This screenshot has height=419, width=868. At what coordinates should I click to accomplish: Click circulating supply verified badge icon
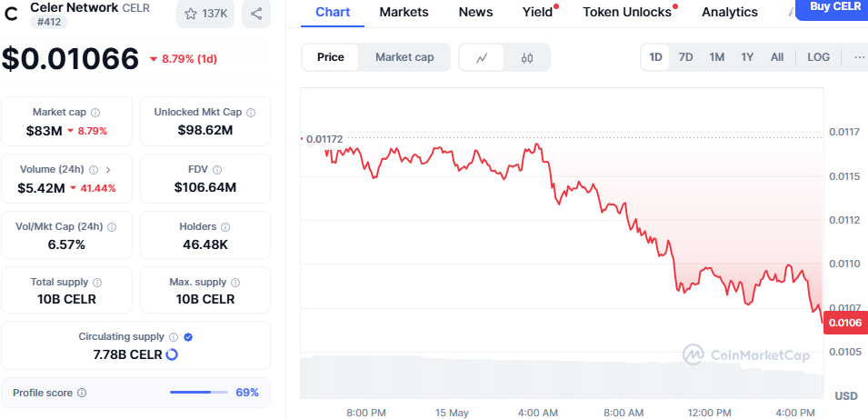click(188, 336)
